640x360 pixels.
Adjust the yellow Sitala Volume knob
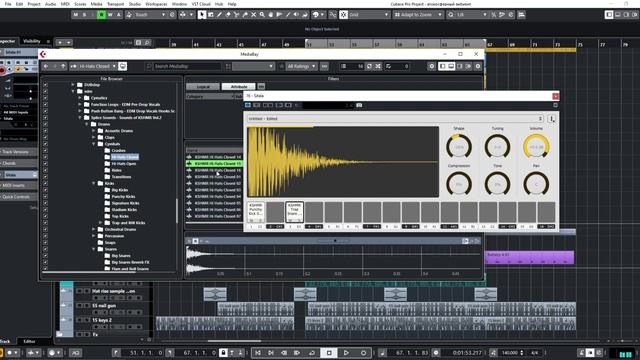[536, 147]
